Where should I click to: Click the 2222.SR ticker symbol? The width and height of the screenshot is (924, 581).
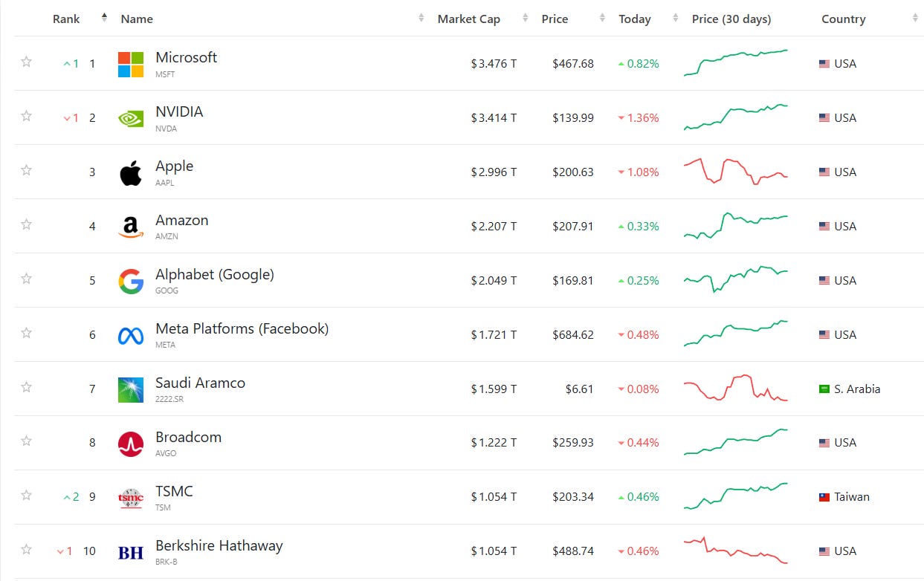[x=169, y=400]
